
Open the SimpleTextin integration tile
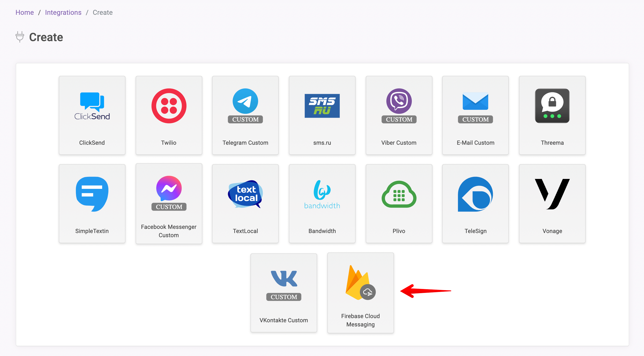point(92,203)
